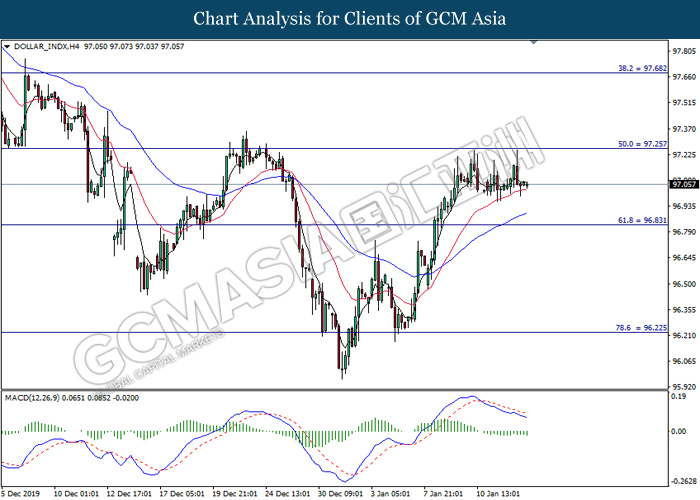
Task: Click the 96.355 price scale value
Action: 684,310
